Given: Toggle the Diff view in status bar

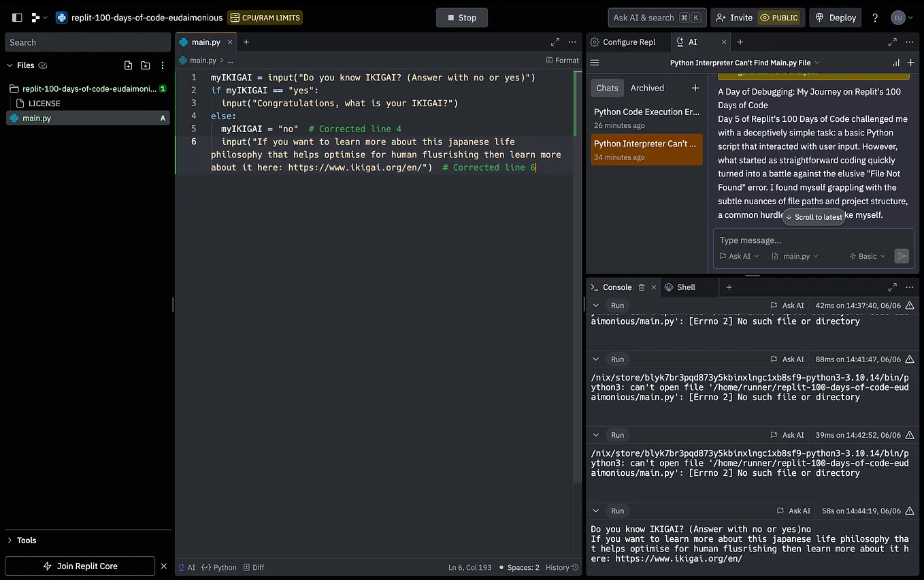Looking at the screenshot, I should click(254, 567).
